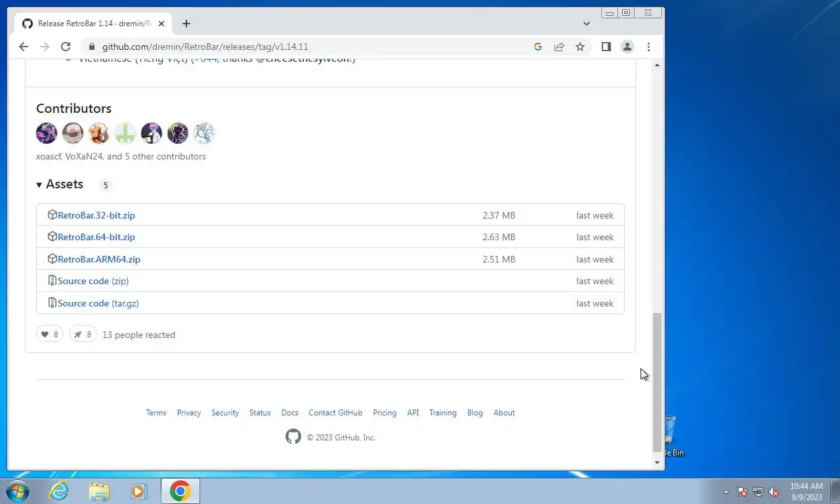Open the Status footer link
The height and width of the screenshot is (504, 840).
[x=260, y=413]
